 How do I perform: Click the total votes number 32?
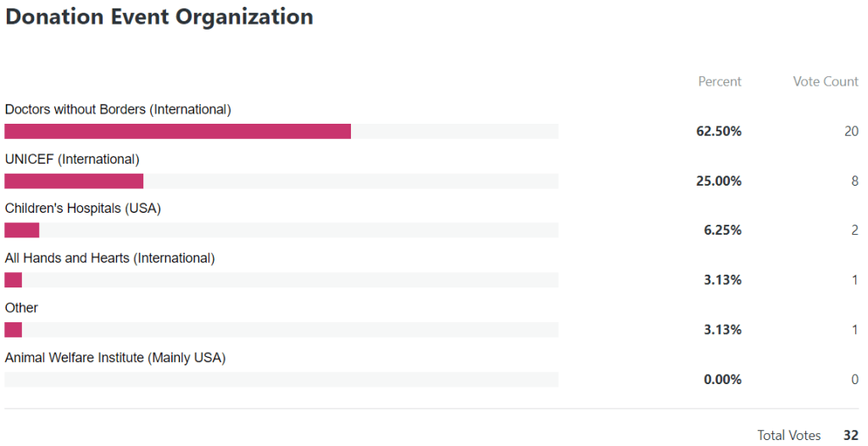tap(850, 435)
